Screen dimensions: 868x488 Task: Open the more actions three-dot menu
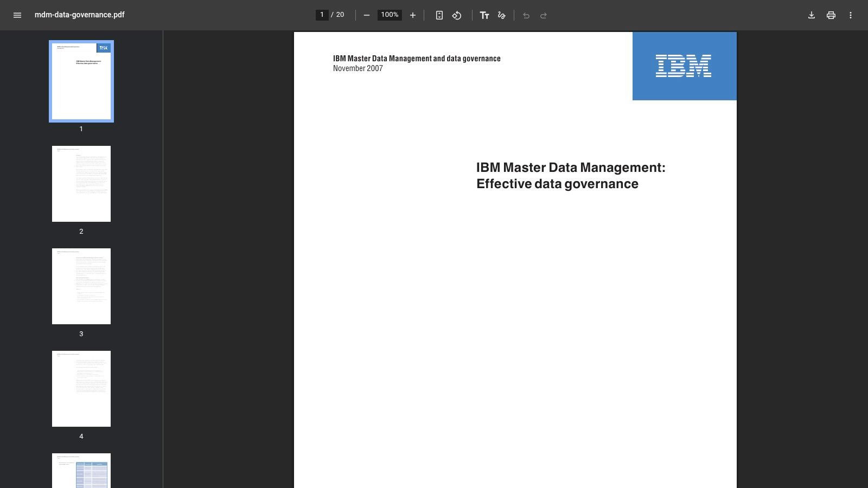pos(851,15)
